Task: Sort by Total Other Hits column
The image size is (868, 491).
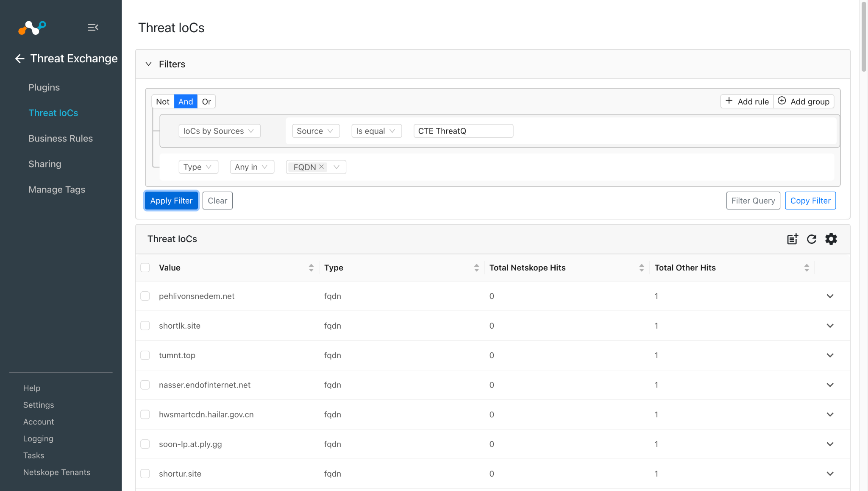Action: click(x=807, y=268)
